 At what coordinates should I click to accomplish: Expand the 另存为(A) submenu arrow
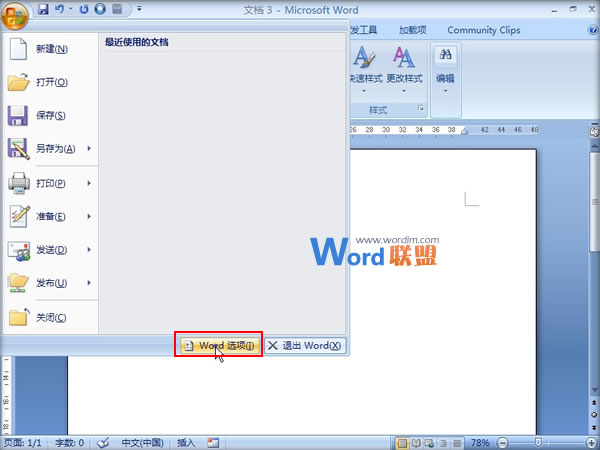click(x=90, y=148)
